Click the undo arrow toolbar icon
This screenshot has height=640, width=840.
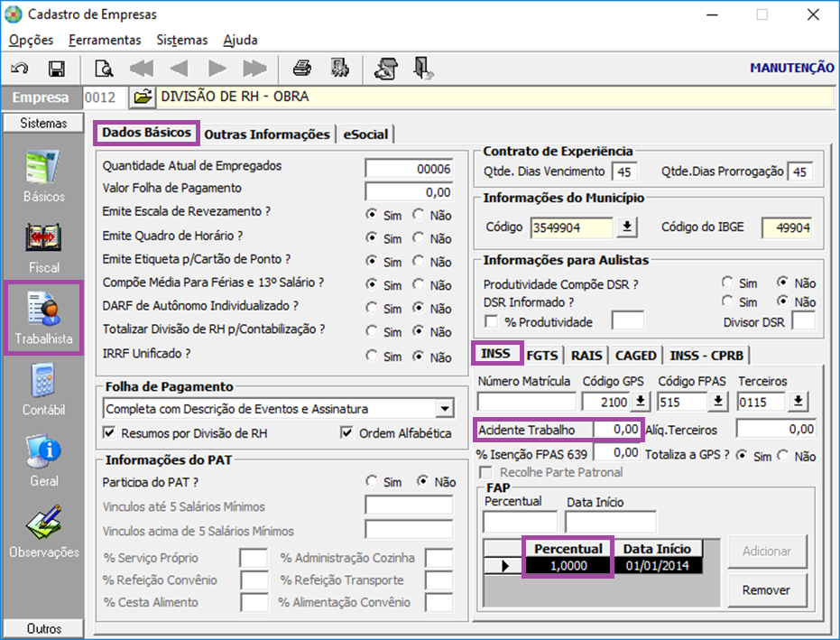pyautogui.click(x=20, y=69)
